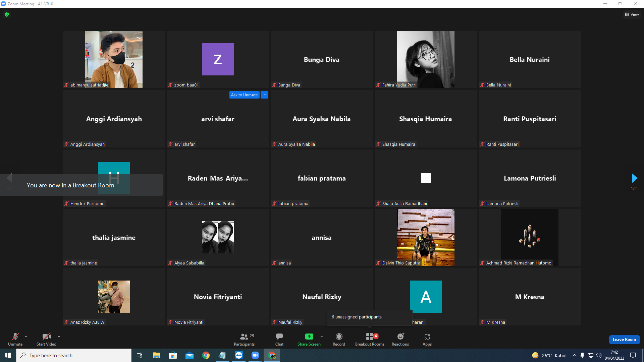Switch to TeamViewer on the taskbar
The image size is (644, 362).
click(239, 355)
